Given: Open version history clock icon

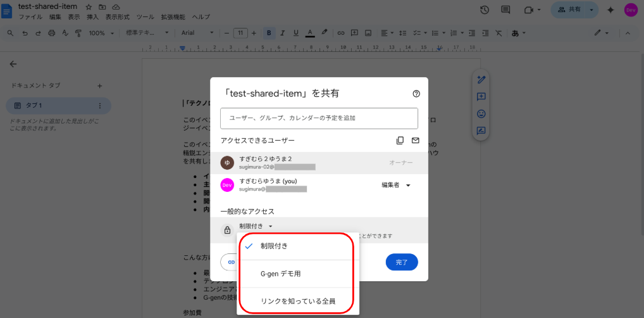Looking at the screenshot, I should click(x=485, y=10).
